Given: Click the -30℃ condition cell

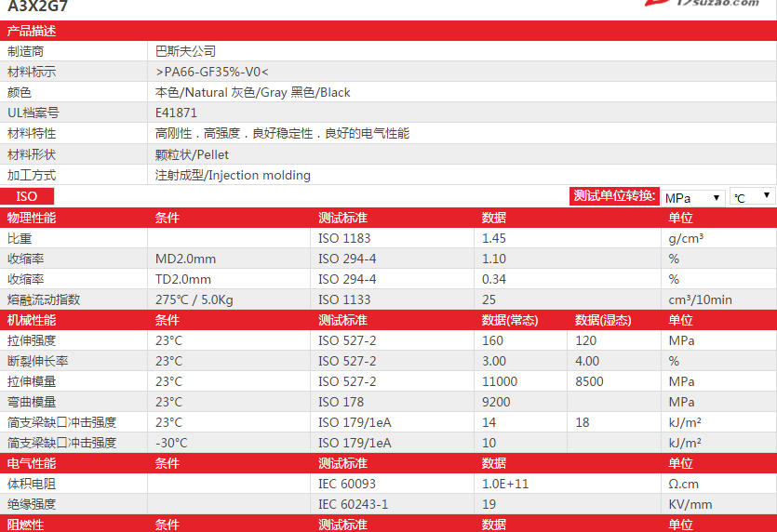Looking at the screenshot, I should tap(171, 443).
